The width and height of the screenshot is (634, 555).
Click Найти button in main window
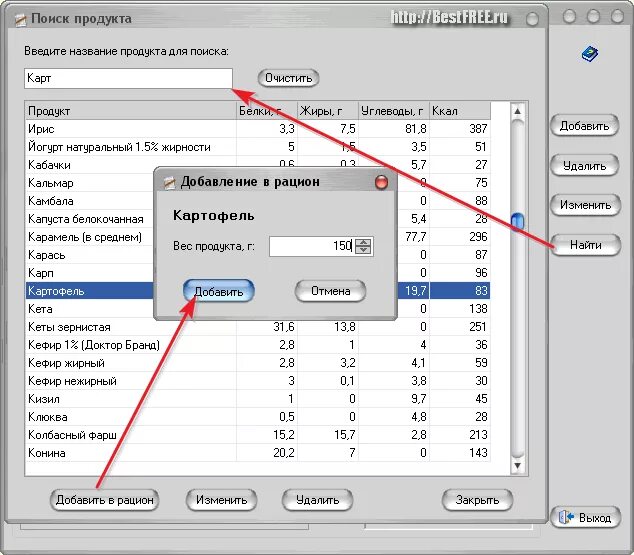pyautogui.click(x=585, y=245)
